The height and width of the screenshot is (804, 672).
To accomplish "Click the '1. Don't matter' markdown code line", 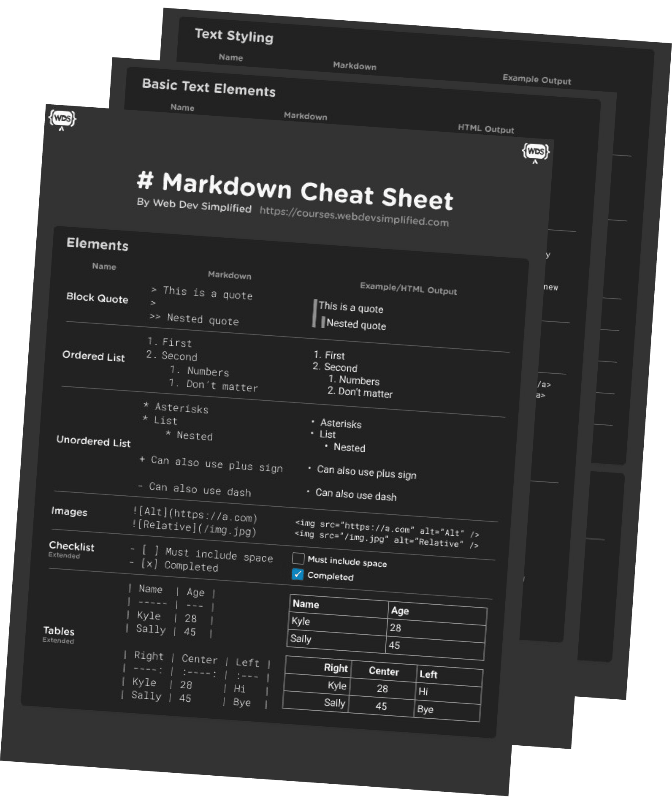I will [213, 385].
